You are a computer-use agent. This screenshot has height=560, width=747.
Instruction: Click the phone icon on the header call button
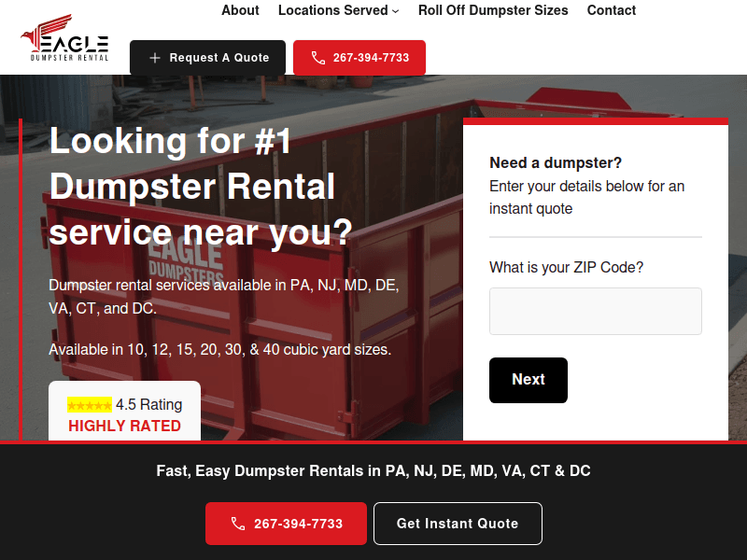pos(317,57)
